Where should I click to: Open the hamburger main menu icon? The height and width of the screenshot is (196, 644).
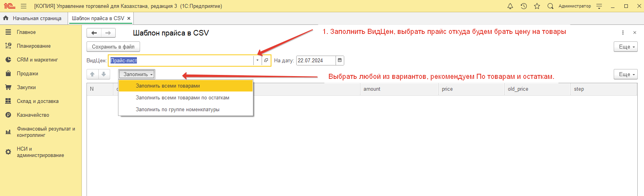pyautogui.click(x=24, y=6)
